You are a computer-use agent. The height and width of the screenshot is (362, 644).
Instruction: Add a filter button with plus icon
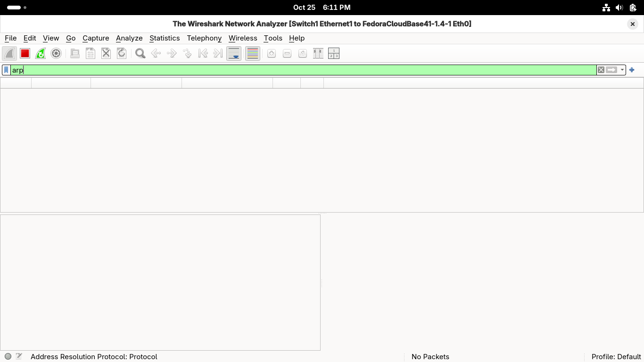point(632,70)
